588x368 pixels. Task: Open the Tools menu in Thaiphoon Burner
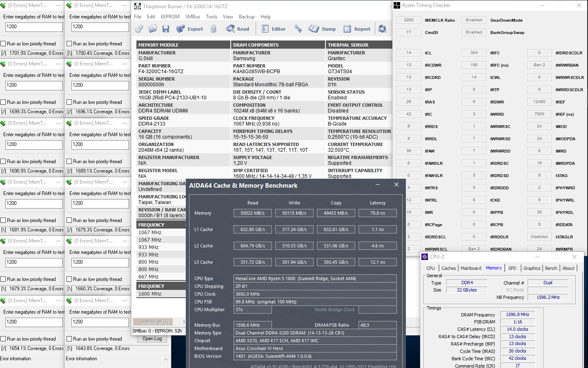(212, 17)
